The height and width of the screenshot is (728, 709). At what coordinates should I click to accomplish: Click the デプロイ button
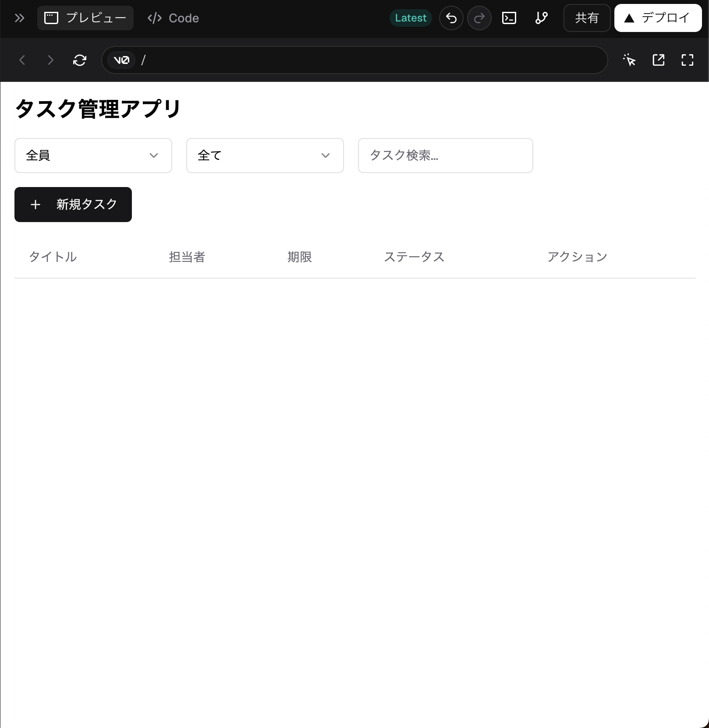tap(657, 18)
